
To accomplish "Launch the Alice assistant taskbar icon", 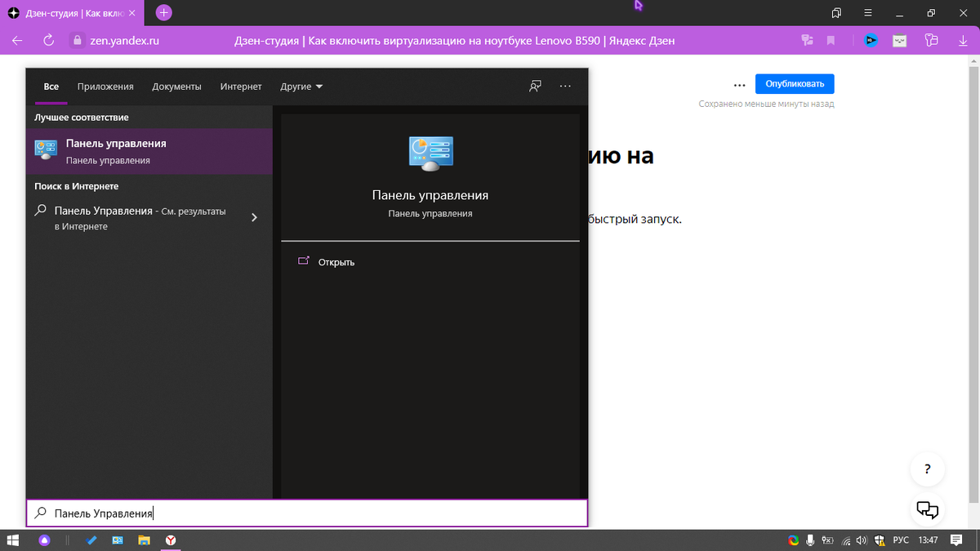I will pyautogui.click(x=44, y=540).
